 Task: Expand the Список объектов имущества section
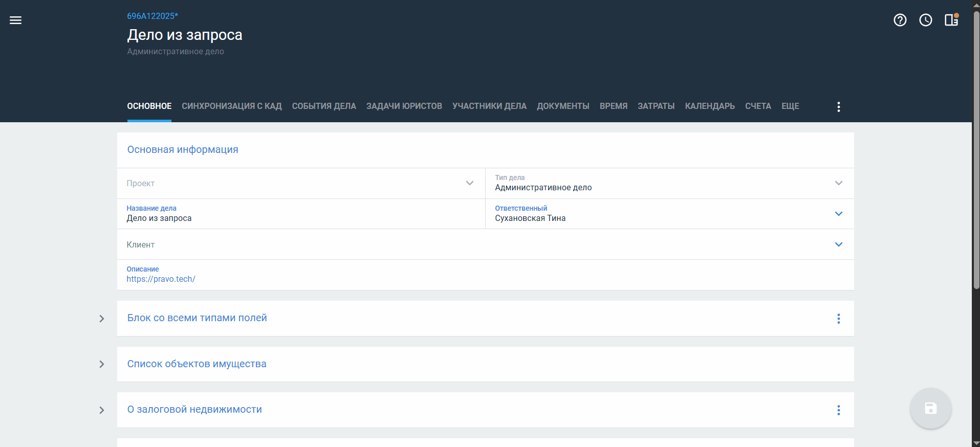pyautogui.click(x=101, y=364)
